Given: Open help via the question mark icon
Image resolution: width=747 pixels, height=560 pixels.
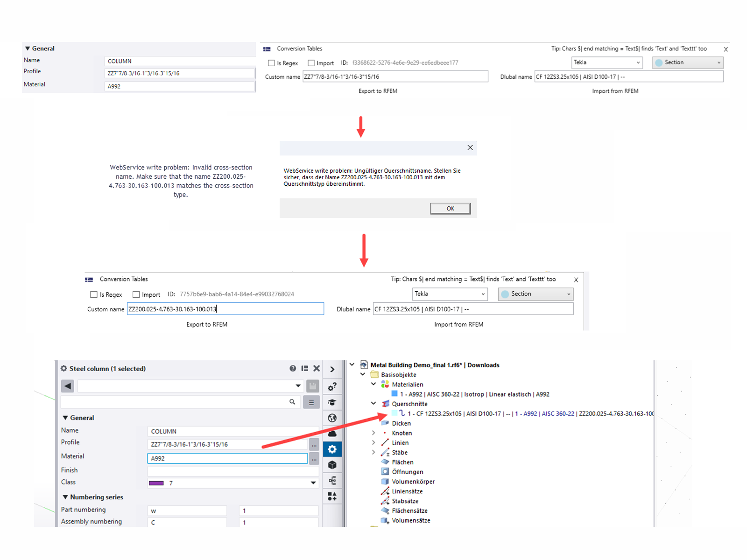Looking at the screenshot, I should [x=293, y=368].
